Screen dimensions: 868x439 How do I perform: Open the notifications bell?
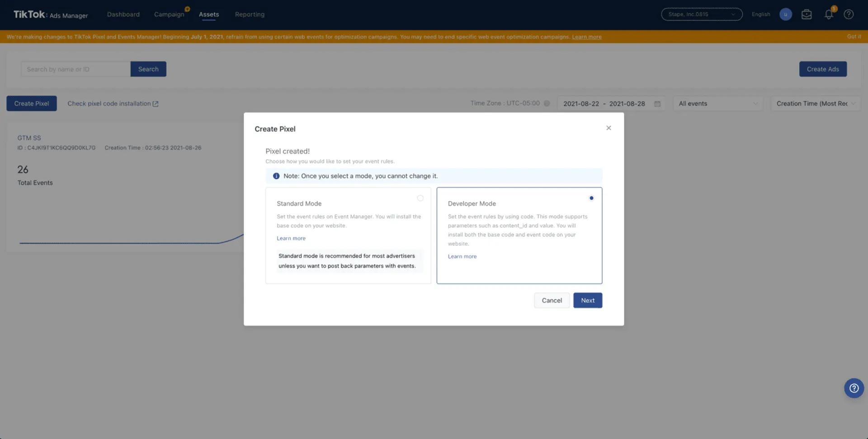829,14
